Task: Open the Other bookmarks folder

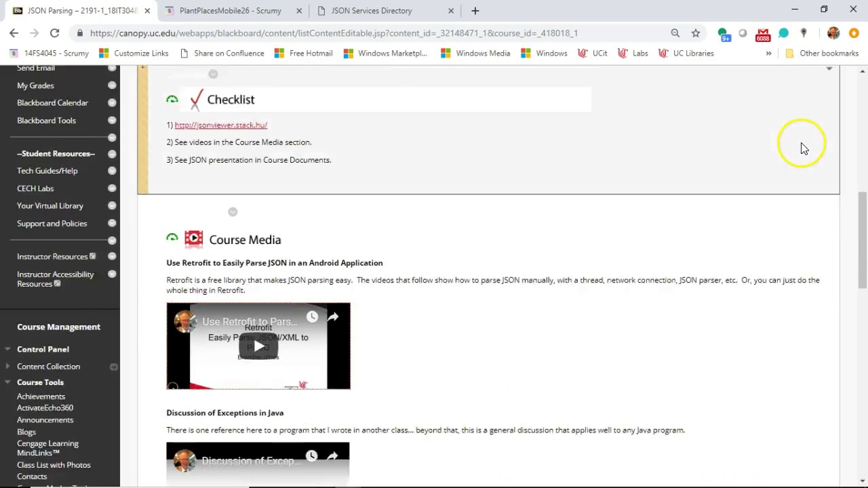Action: click(822, 53)
